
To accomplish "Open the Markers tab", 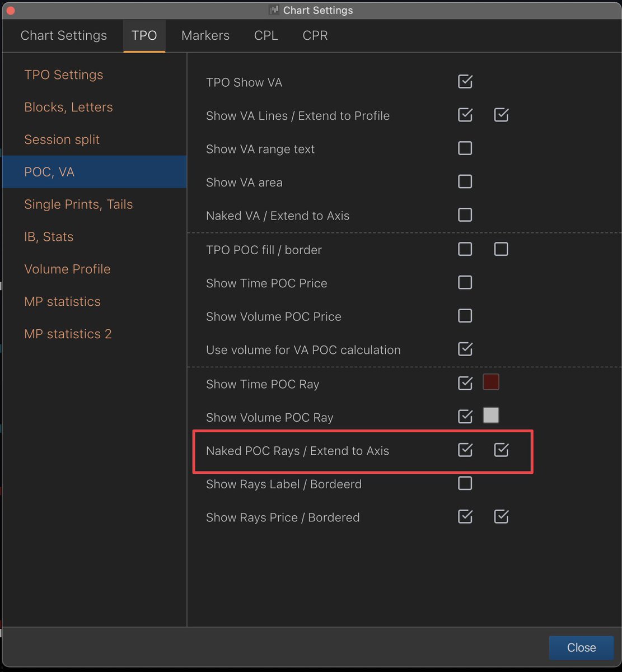I will point(205,35).
